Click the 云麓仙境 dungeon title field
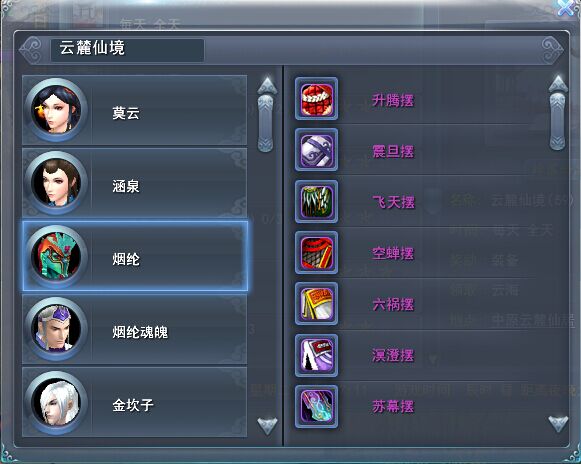Image resolution: width=581 pixels, height=464 pixels. coord(127,50)
